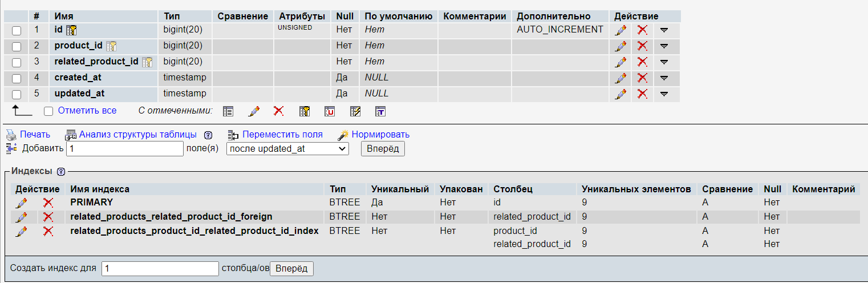This screenshot has width=868, height=283.
Task: Open 'Анализ структуры таблицы' link
Action: pos(138,135)
